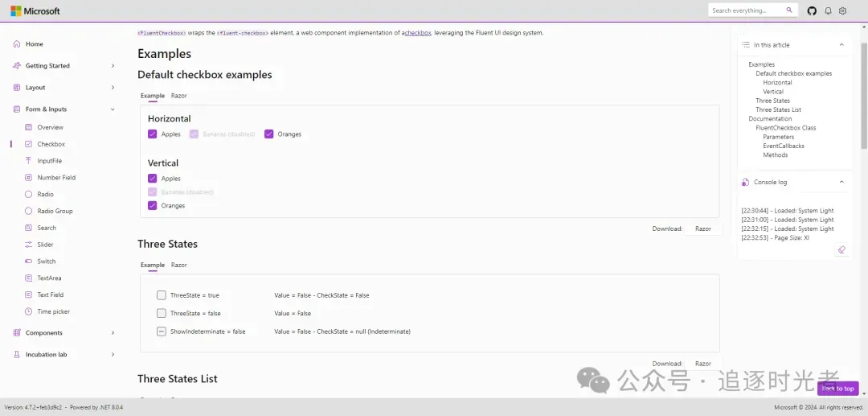
Task: Switch to Razor tab under Three States
Action: coord(178,265)
